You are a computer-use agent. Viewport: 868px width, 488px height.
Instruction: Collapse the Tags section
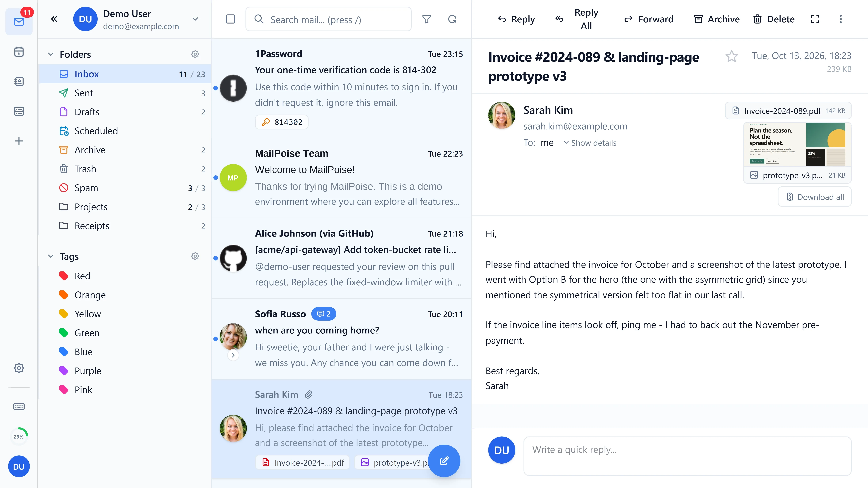[51, 256]
